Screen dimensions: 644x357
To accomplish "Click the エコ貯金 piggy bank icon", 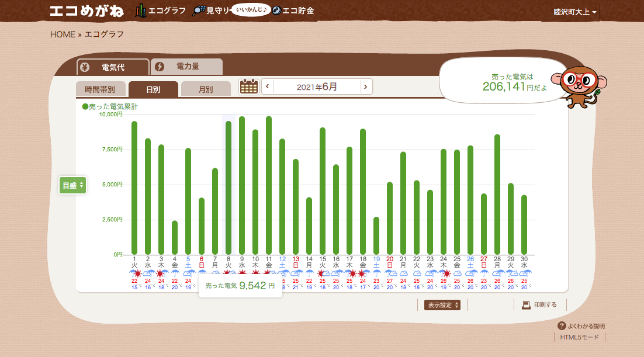I will (x=276, y=11).
